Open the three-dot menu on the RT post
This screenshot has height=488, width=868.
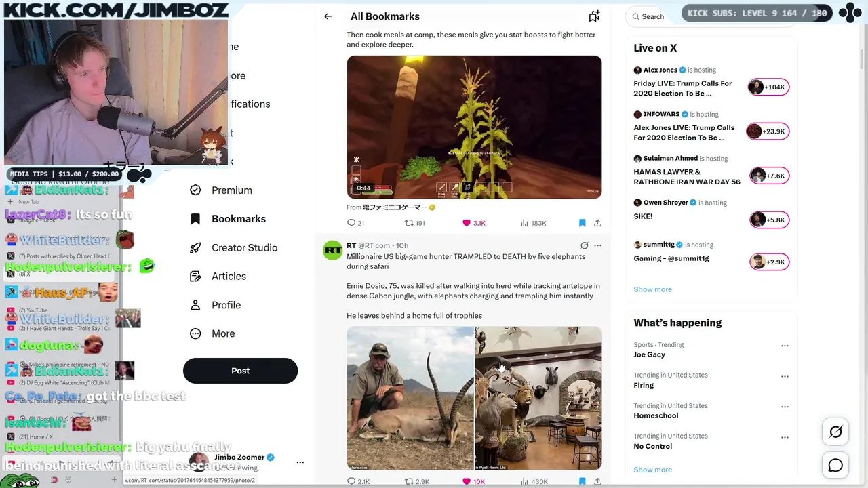[x=597, y=245]
